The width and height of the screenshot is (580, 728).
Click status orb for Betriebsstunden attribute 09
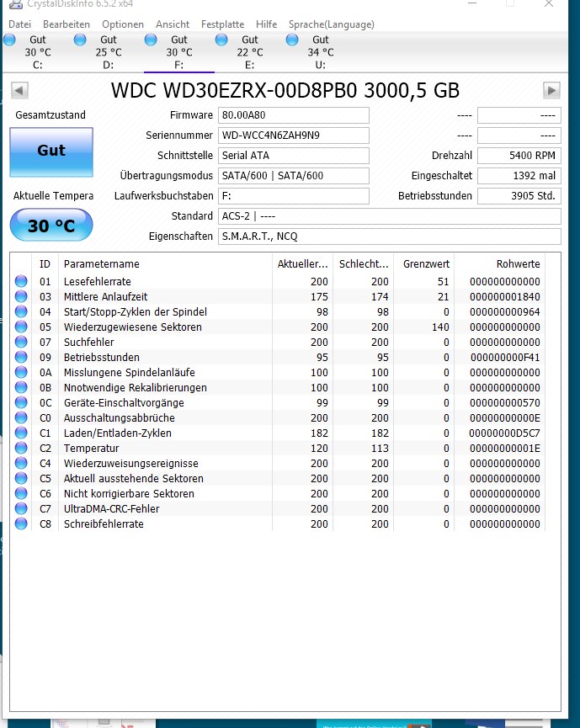[21, 357]
